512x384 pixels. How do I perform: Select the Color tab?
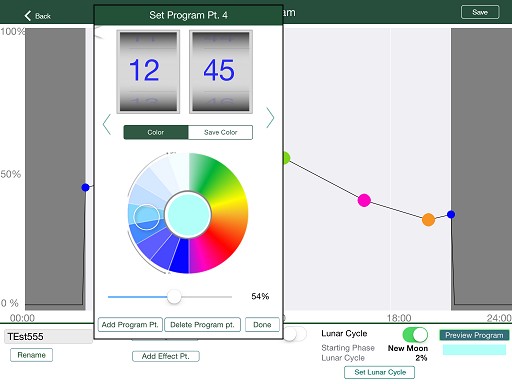(156, 132)
